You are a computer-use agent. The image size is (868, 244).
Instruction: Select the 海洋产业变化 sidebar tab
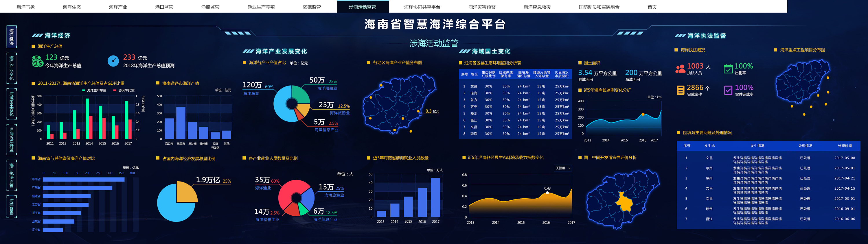coord(12,68)
